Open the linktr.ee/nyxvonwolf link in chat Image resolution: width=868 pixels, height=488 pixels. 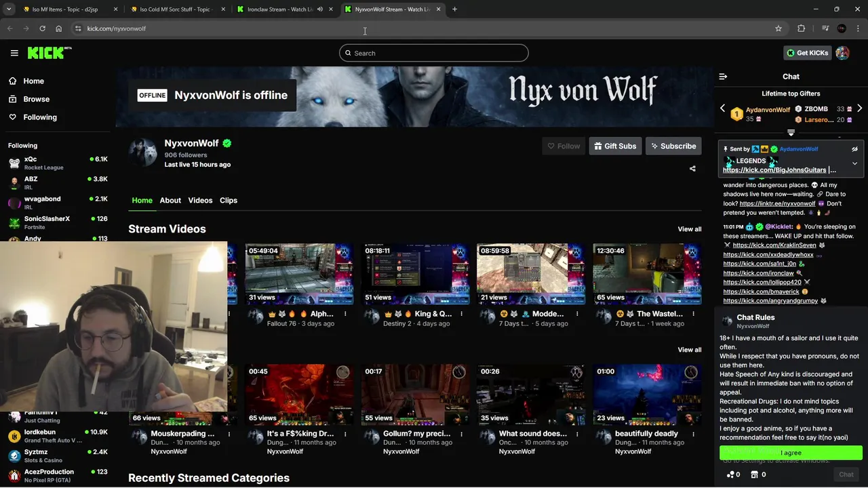(x=777, y=203)
